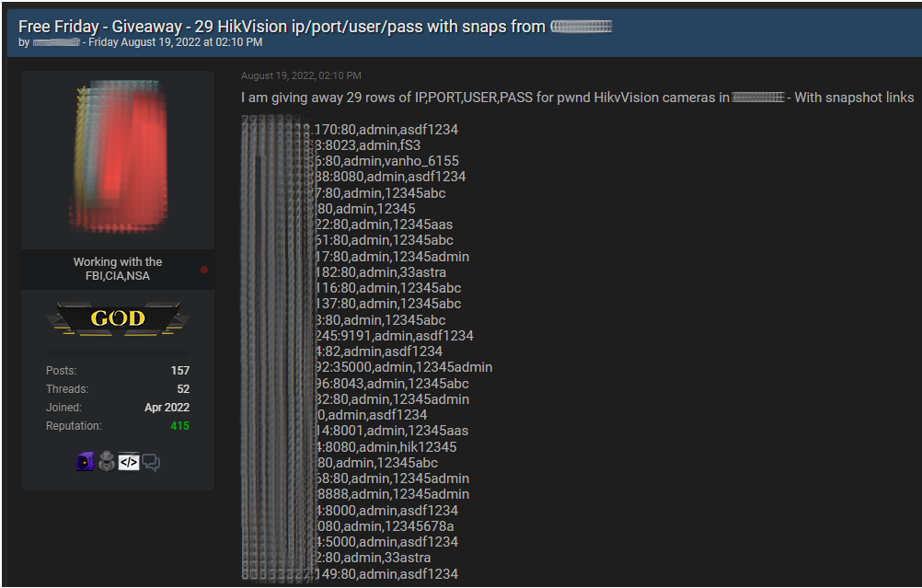
Task: Click the grey agent figure badge icon
Action: tap(107, 462)
